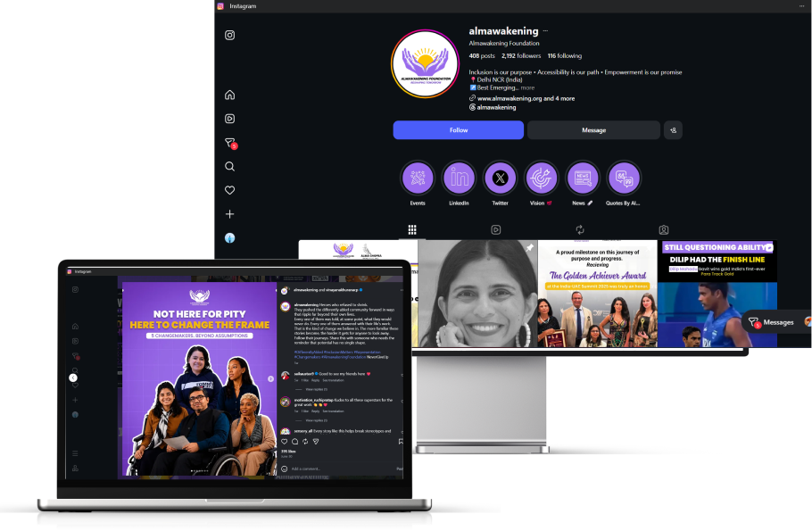Open the Quotes By Al... story highlight

pyautogui.click(x=624, y=178)
